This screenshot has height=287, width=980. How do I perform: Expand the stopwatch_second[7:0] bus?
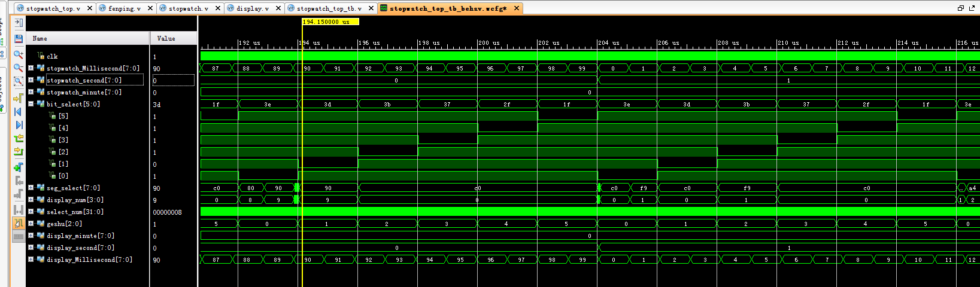tap(31, 80)
